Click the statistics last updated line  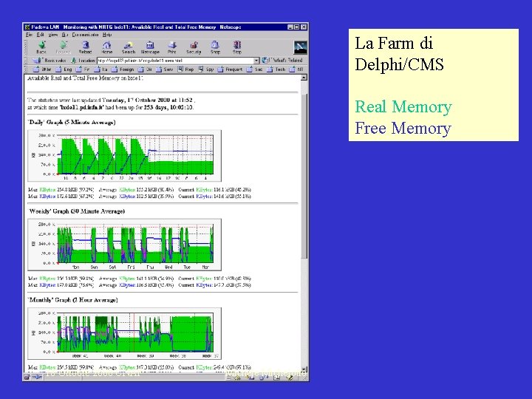(111, 100)
